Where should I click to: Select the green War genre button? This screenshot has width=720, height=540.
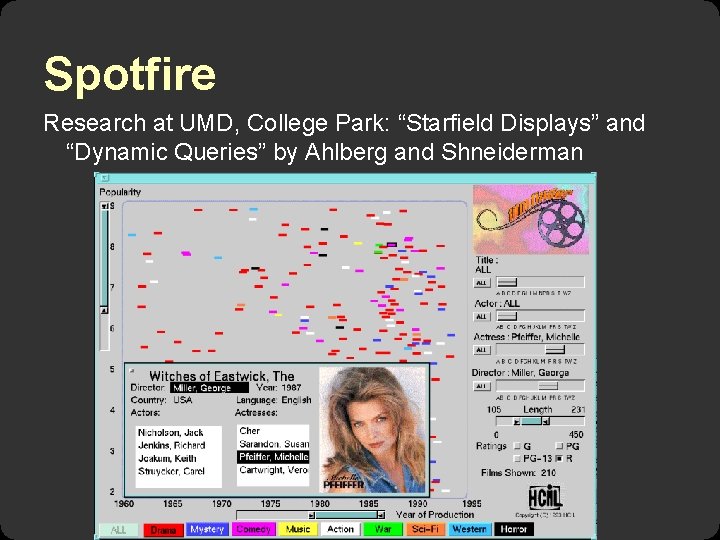click(x=382, y=529)
